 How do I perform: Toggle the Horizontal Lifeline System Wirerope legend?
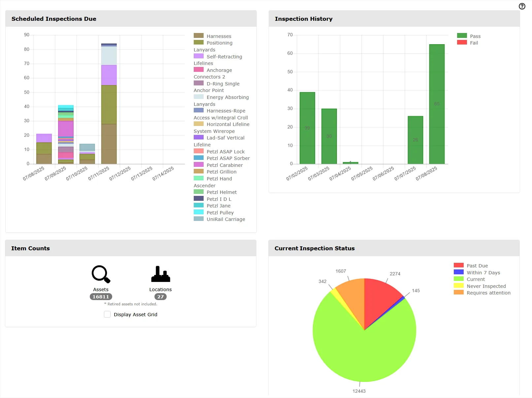point(221,128)
